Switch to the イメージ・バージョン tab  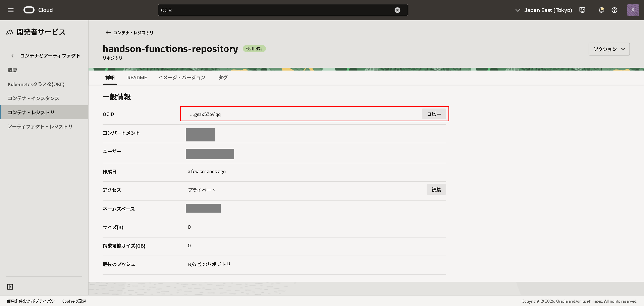[182, 78]
